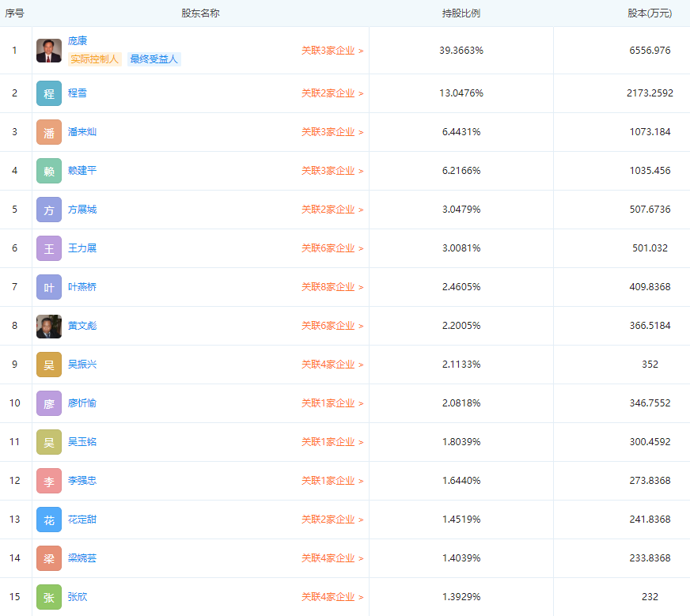Click the 实际控制人 tag
690x616 pixels.
coord(95,59)
